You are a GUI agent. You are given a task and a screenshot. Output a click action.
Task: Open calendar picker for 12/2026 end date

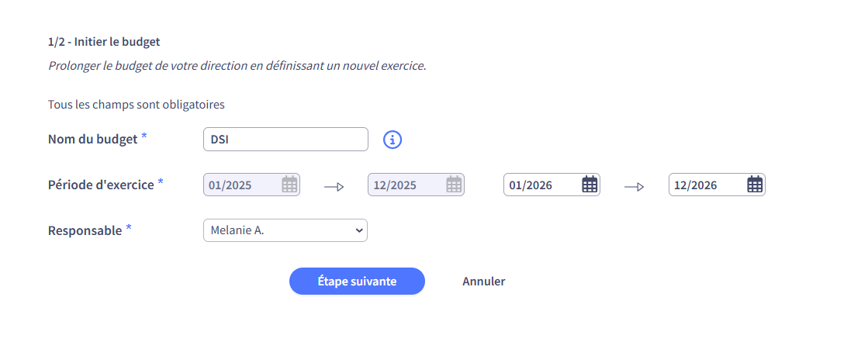[755, 185]
